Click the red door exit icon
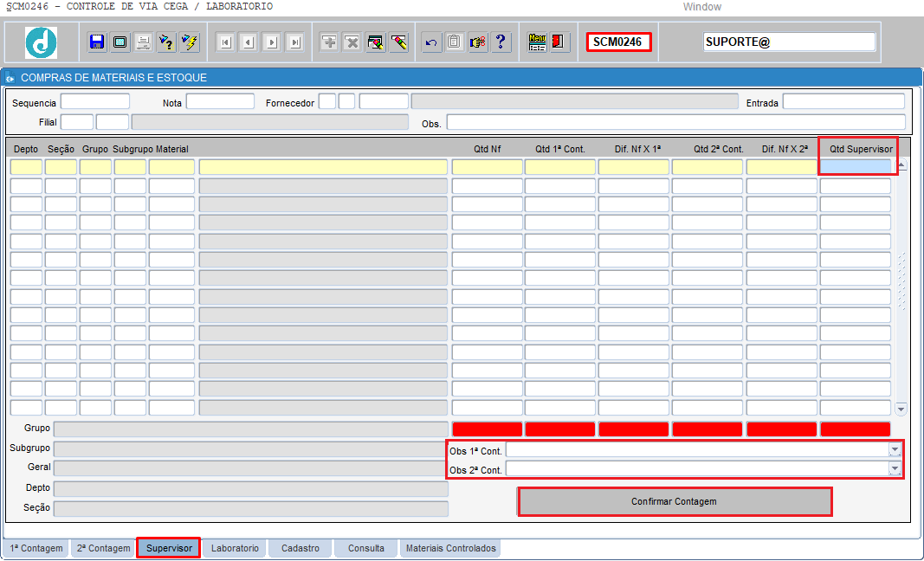The width and height of the screenshot is (924, 561). coord(559,42)
